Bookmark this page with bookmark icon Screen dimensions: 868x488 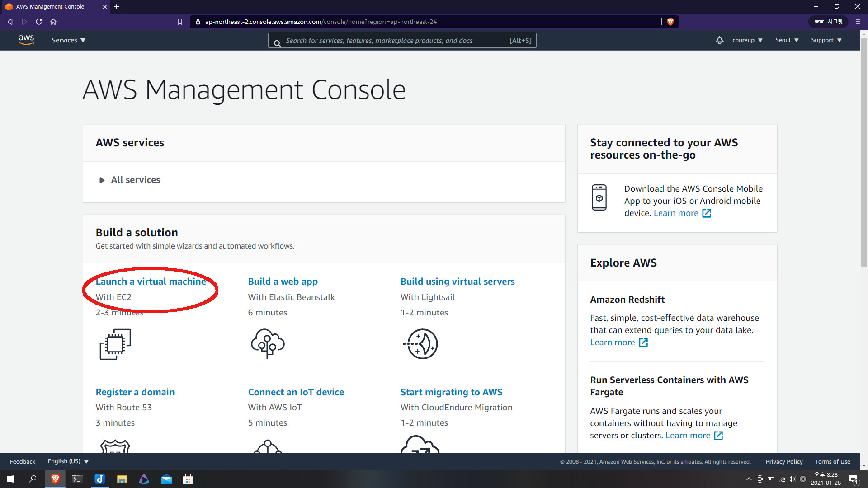pyautogui.click(x=180, y=22)
